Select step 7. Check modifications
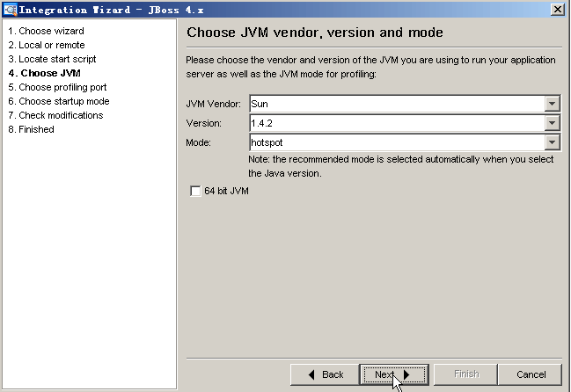571x392 pixels. pos(55,115)
